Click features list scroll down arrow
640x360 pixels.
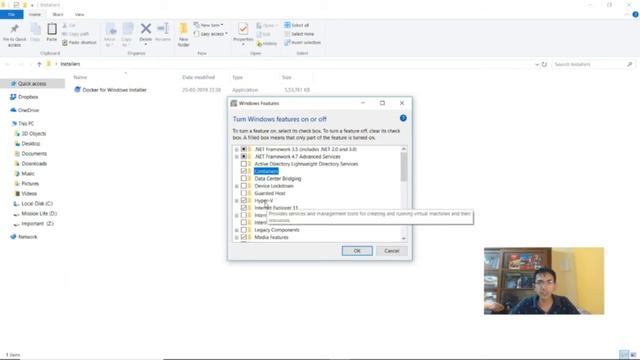click(x=404, y=238)
